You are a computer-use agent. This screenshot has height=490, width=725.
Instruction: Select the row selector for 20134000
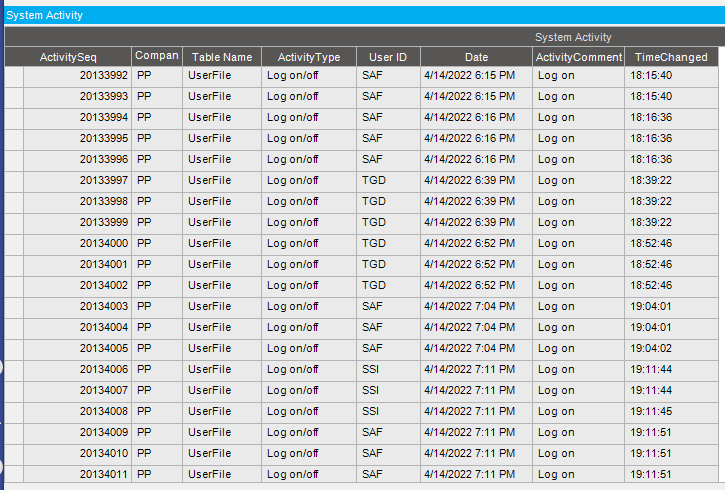point(14,245)
